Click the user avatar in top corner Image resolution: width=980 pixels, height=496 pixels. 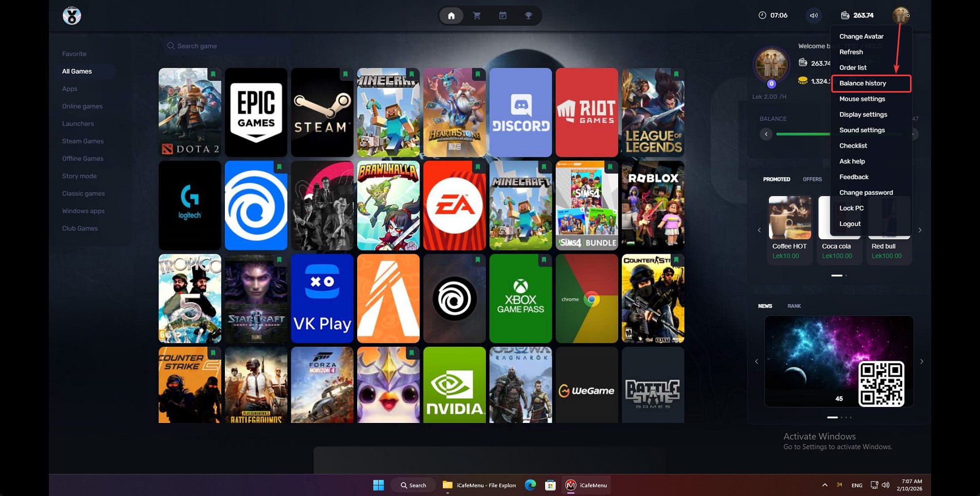click(901, 15)
